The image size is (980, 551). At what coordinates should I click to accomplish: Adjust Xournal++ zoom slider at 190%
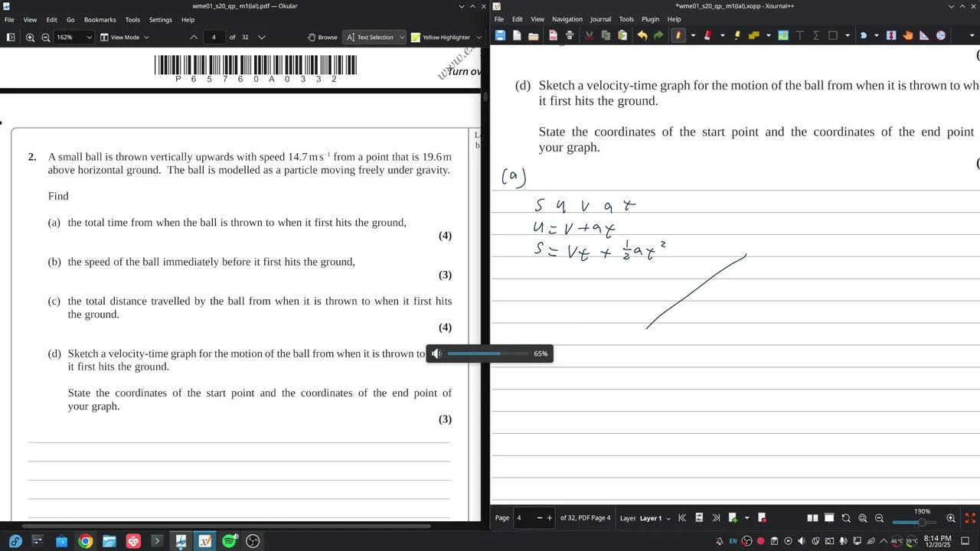tap(916, 522)
